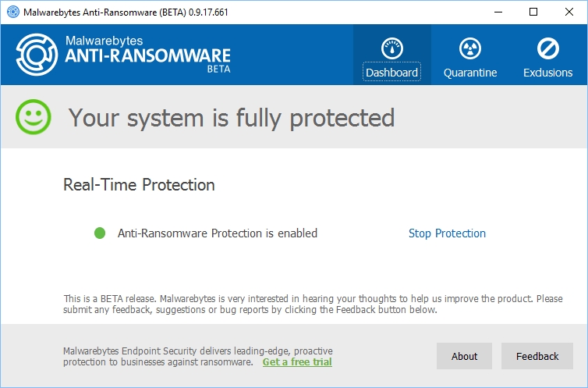
Task: Maximize the Anti-Ransomware window
Action: (533, 12)
